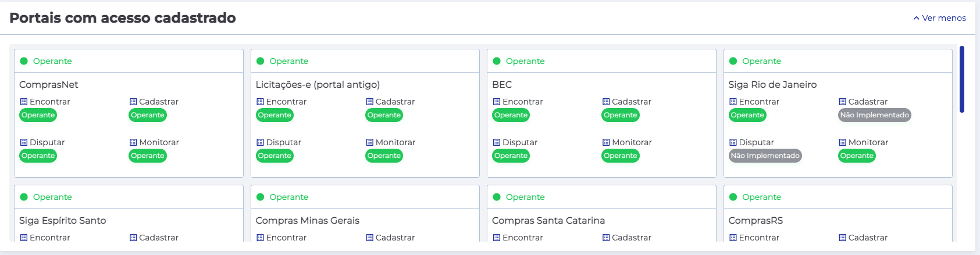Click the Encontrar icon under ComprasNet
Screen dimensions: 980x255
[24, 102]
